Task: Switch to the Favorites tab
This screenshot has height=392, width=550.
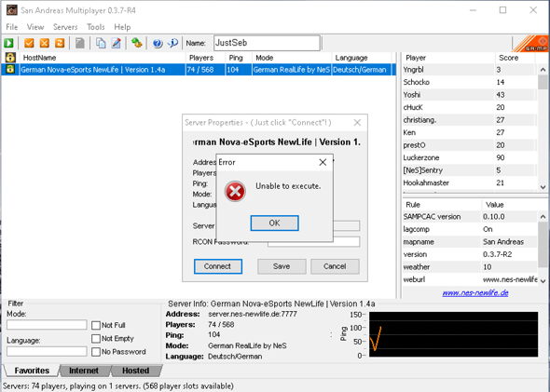Action: pyautogui.click(x=32, y=371)
